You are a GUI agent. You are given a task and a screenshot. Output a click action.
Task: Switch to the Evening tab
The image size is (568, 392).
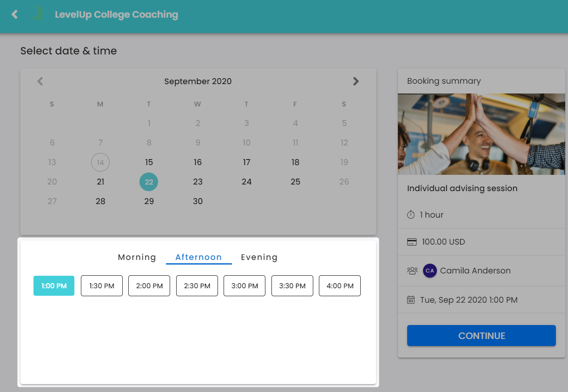coord(259,257)
